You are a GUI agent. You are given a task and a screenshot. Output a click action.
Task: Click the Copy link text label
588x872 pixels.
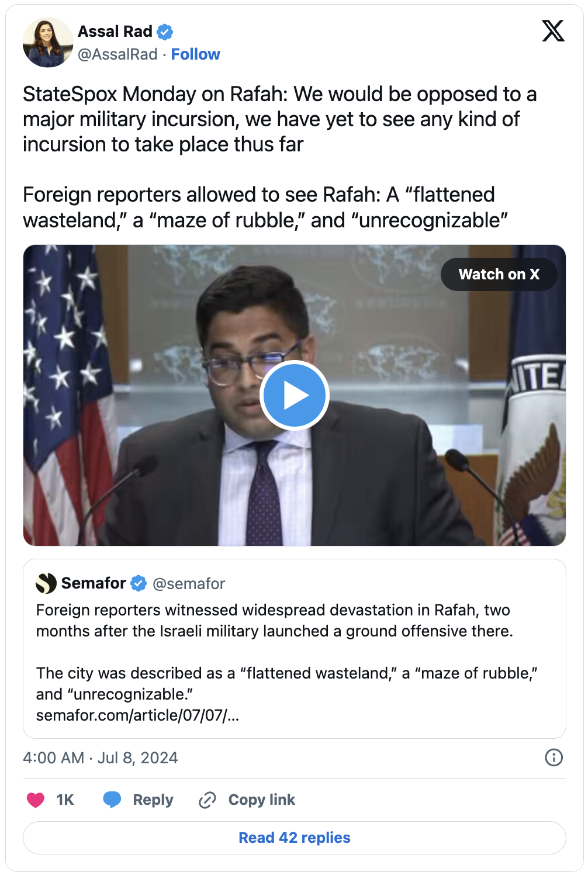point(261,800)
